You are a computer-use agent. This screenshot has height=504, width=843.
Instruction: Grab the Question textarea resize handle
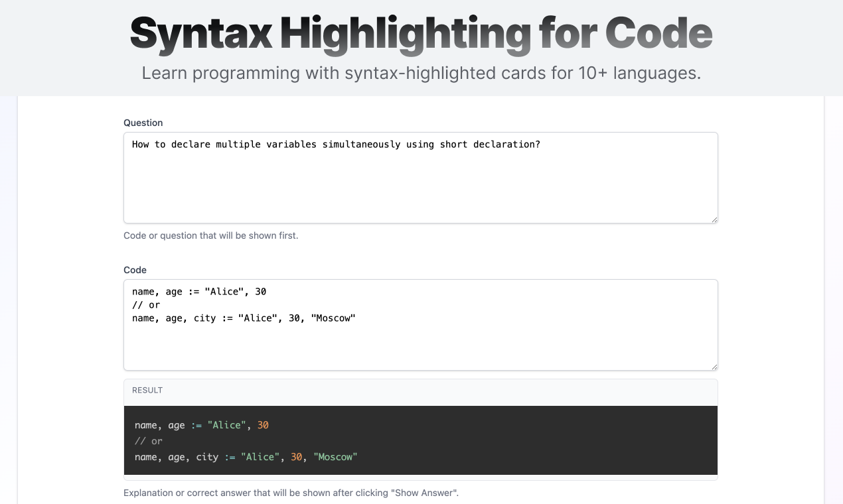coord(714,219)
